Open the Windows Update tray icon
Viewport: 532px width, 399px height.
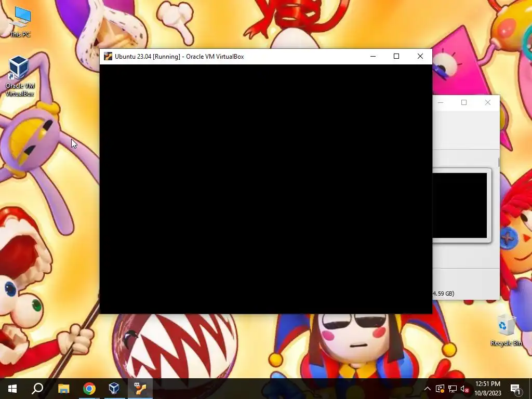tap(440, 389)
